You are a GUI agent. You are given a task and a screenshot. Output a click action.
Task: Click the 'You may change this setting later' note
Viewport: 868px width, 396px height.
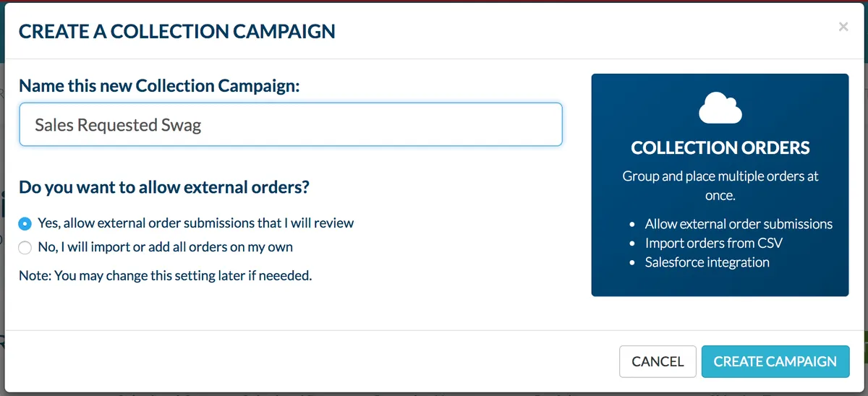coord(166,275)
